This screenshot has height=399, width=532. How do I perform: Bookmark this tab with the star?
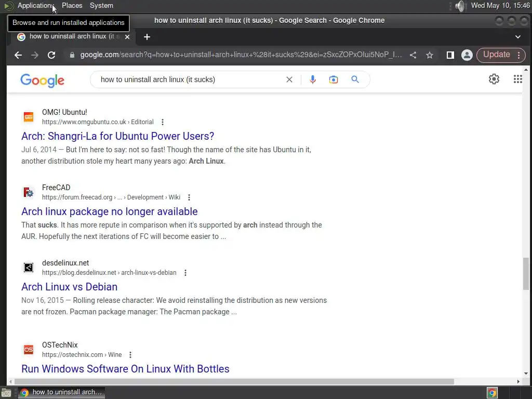[x=430, y=55]
